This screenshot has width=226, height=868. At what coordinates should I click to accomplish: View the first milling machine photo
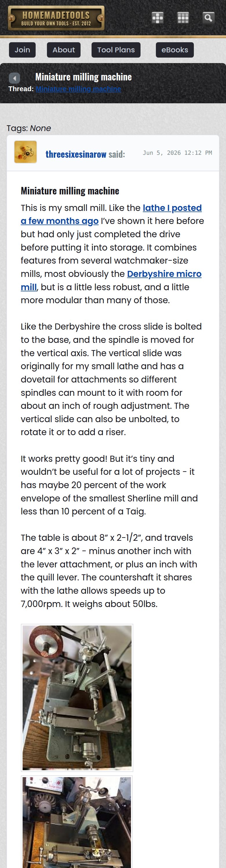pos(77,698)
